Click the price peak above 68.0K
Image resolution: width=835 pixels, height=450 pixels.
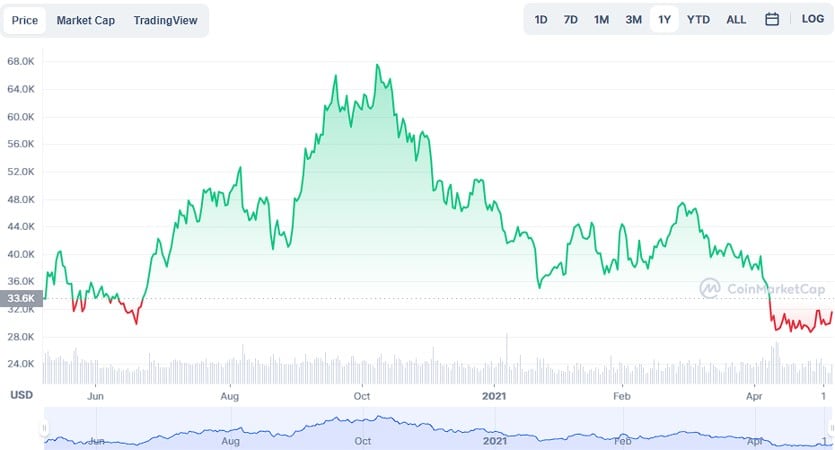tap(377, 65)
